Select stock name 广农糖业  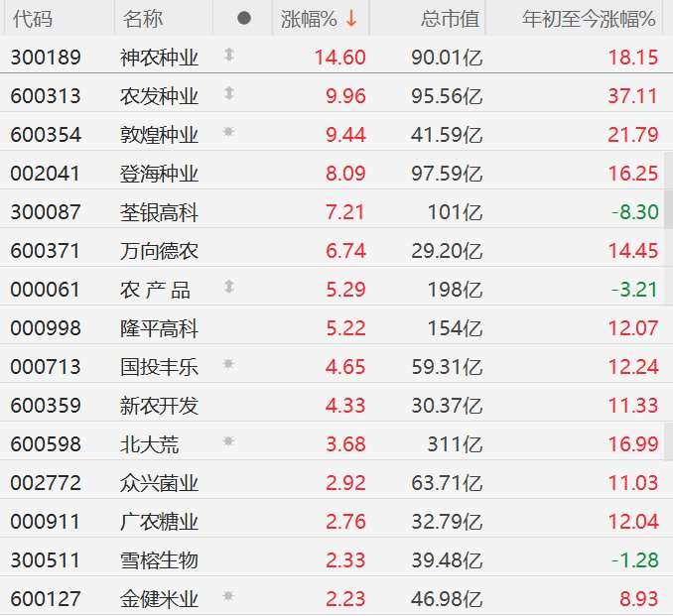coord(159,522)
